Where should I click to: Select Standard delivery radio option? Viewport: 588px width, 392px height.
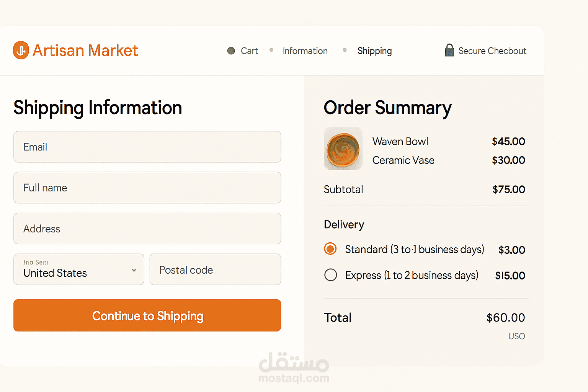point(330,249)
